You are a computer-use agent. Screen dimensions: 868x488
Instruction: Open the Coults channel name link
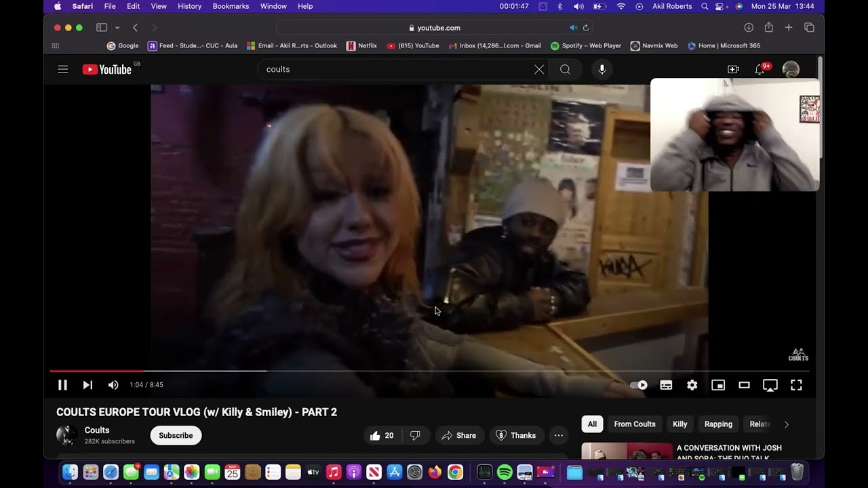click(x=97, y=430)
